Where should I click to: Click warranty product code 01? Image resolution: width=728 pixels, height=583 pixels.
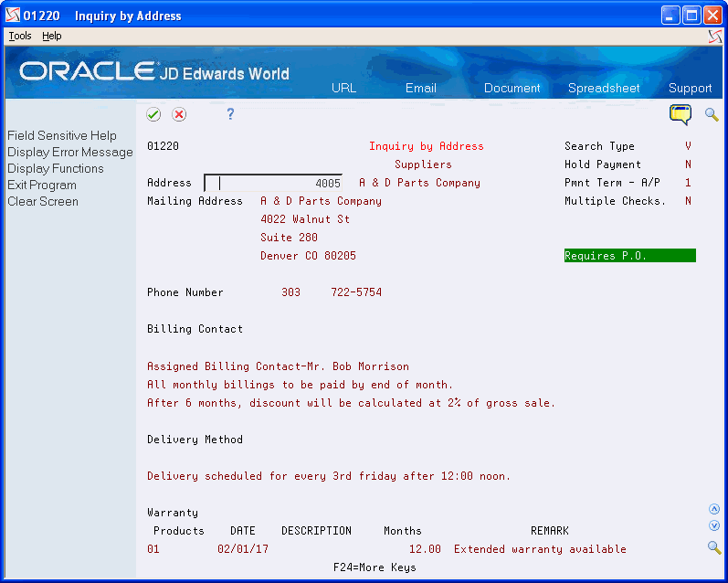[153, 549]
